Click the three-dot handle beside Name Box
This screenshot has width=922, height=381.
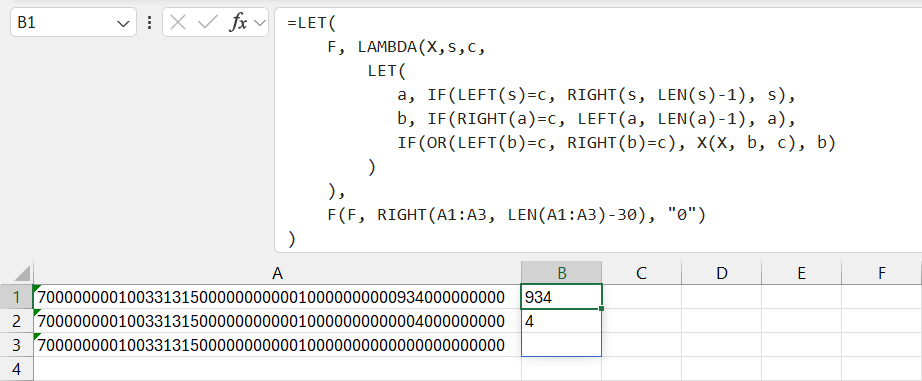point(149,23)
